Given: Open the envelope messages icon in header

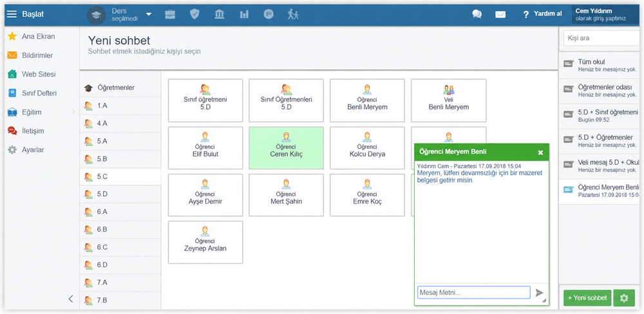Looking at the screenshot, I should [x=500, y=15].
